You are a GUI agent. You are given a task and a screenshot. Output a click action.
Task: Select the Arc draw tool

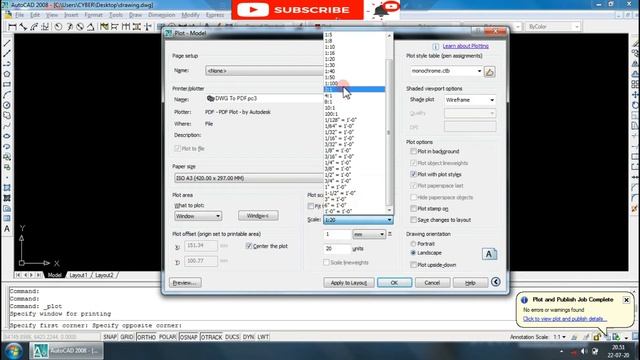pos(7,95)
